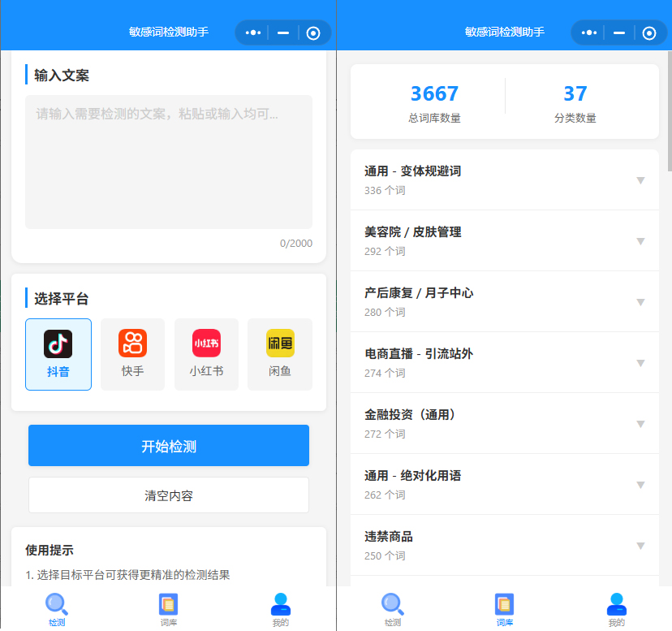Expand 金融投资（通用） category
This screenshot has width=672, height=631.
pyautogui.click(x=505, y=423)
